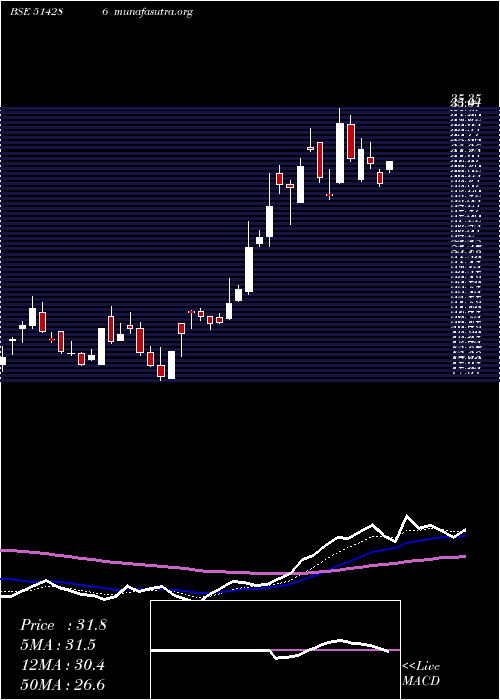Click the 5MA : 31.5 value
The width and height of the screenshot is (500, 700).
coord(58,645)
